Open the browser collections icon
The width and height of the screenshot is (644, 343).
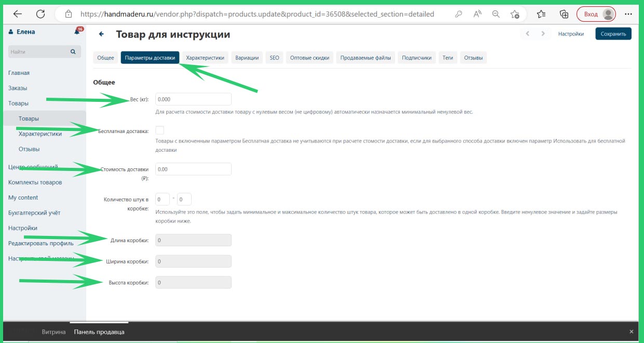tap(563, 14)
